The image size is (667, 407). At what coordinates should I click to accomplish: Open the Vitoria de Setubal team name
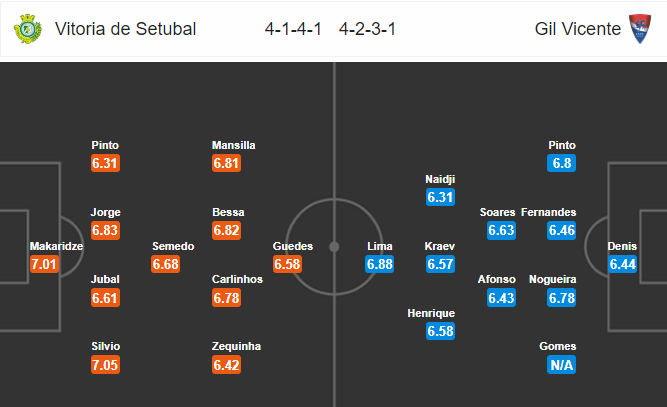tap(125, 29)
